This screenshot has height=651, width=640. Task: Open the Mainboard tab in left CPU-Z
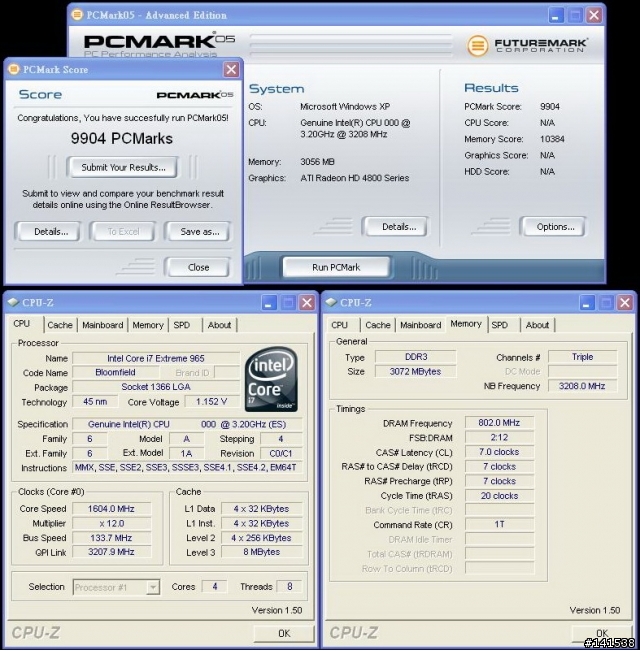click(x=103, y=325)
